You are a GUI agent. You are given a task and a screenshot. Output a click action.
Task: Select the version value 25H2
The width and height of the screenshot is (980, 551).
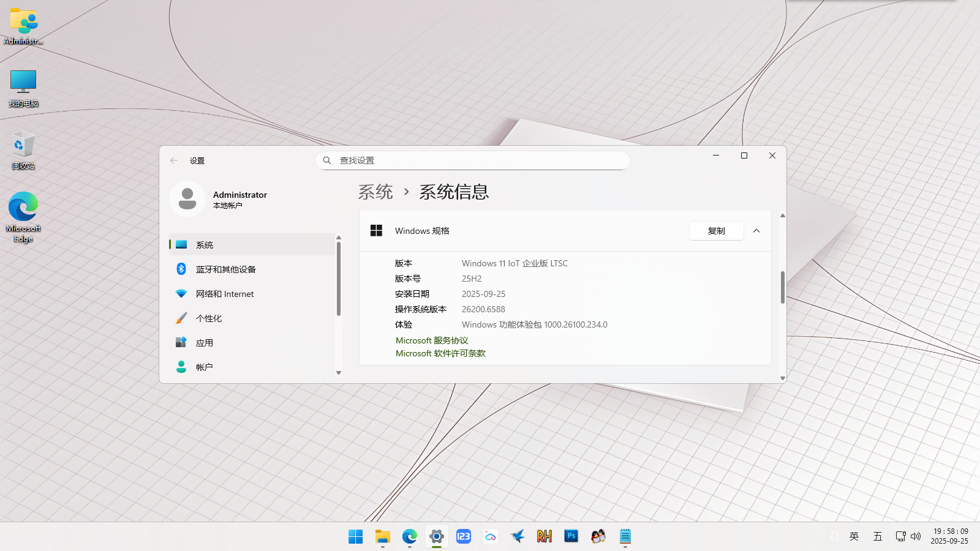click(x=472, y=279)
